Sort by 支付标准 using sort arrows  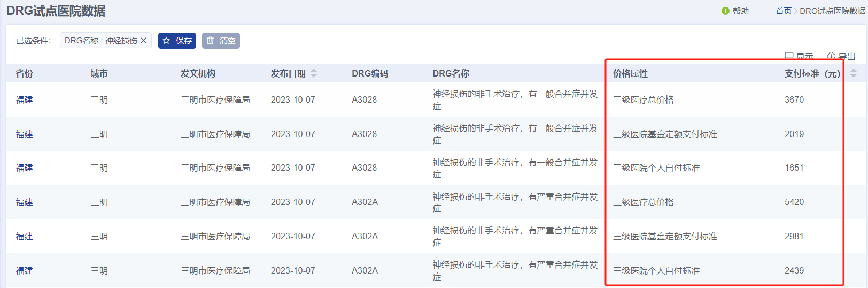coord(854,73)
